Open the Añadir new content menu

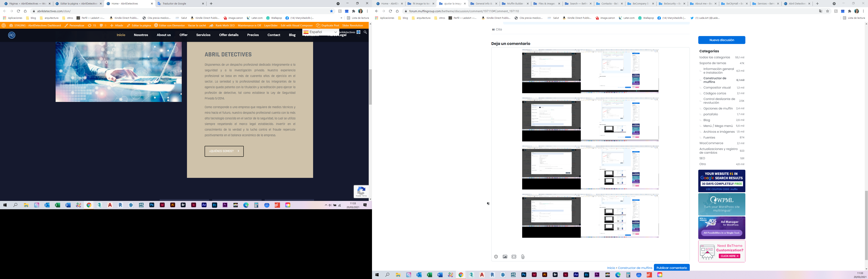point(117,25)
